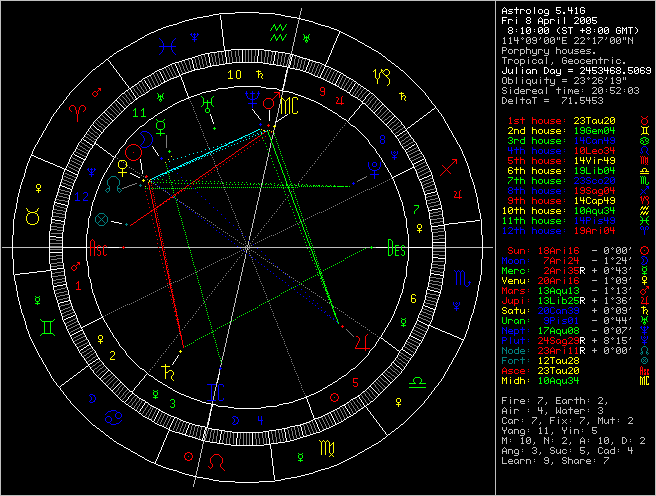
Task: Select the Des label on right horizon
Action: [x=396, y=250]
